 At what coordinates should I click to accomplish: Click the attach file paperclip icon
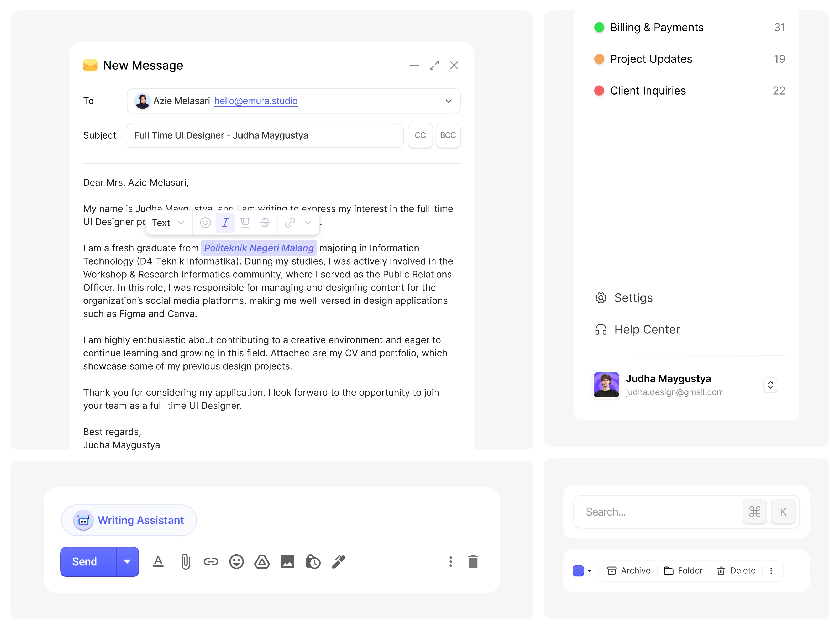[185, 562]
